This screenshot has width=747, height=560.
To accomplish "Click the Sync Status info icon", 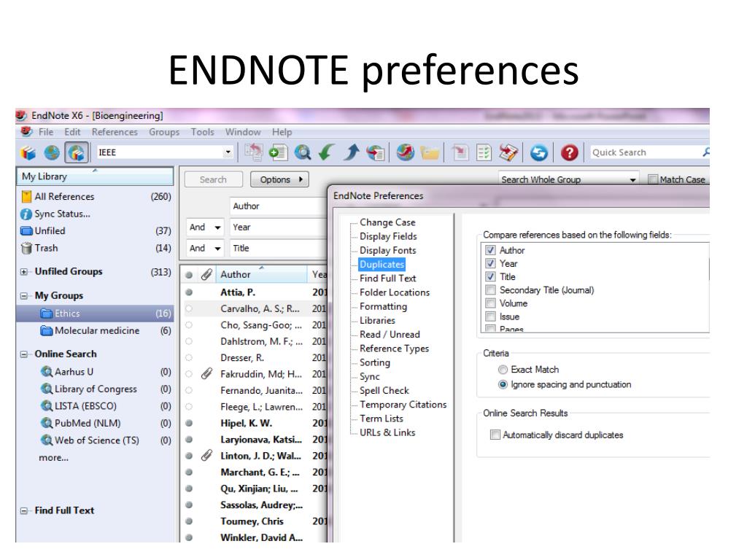I will coord(26,214).
